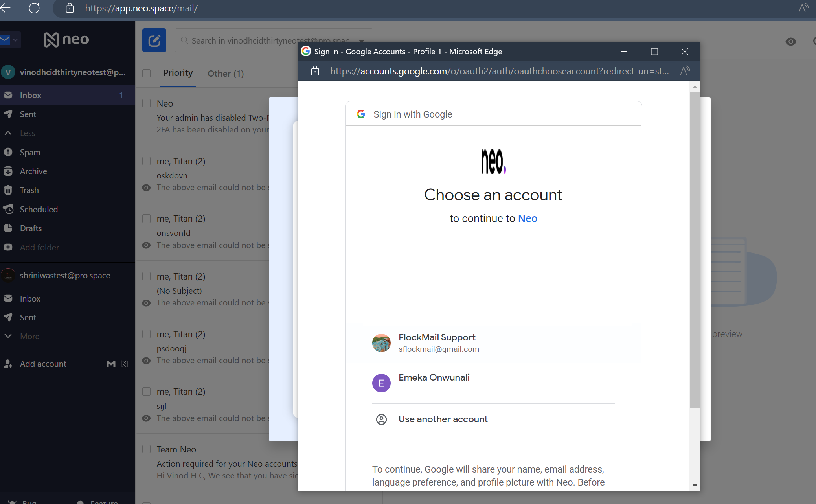Viewport: 816px width, 504px height.
Task: Close the Google sign-in popup window
Action: [x=685, y=52]
